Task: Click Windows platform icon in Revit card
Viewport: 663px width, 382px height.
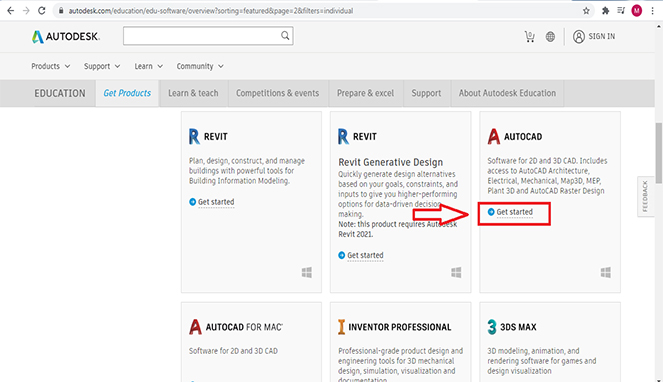Action: [x=307, y=272]
